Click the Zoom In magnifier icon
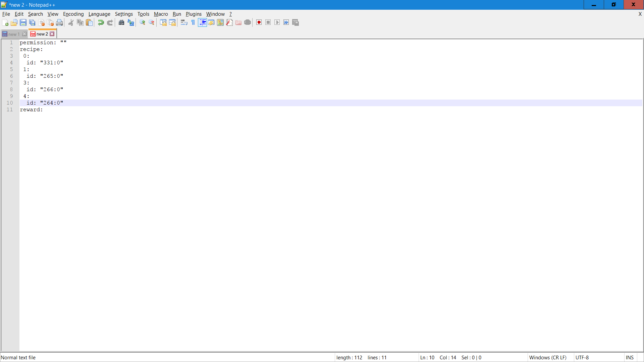The image size is (644, 362). pos(142,22)
